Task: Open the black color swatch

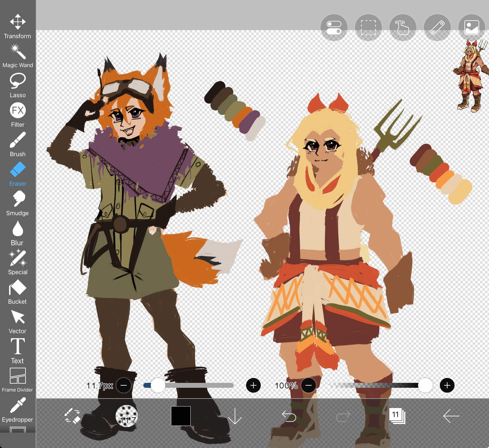Action: point(181,416)
